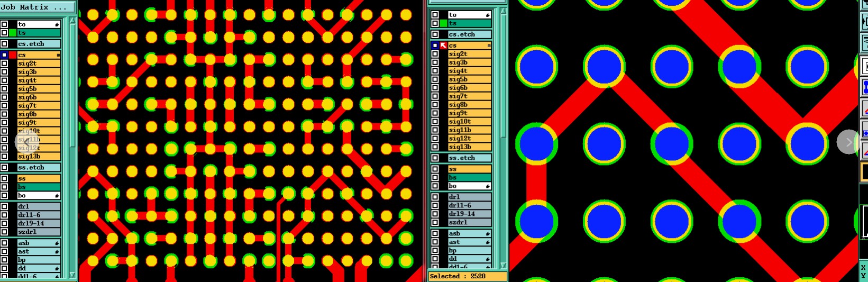Select 'bs' layer name in left panel

39,187
